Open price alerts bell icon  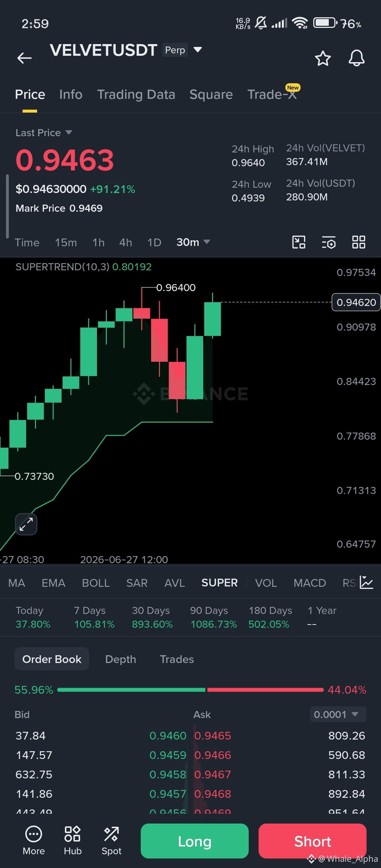pos(357,58)
